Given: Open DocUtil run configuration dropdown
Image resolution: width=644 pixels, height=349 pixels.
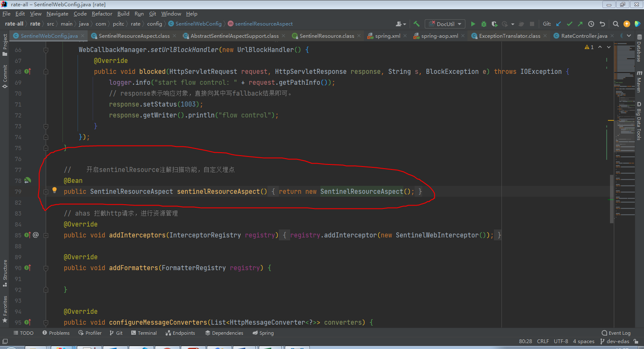Looking at the screenshot, I should coord(444,24).
